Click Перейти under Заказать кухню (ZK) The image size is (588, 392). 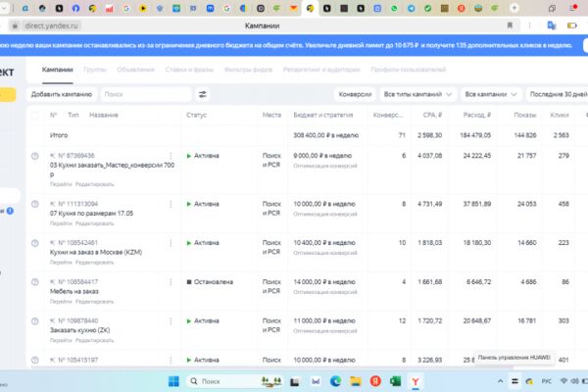click(61, 341)
